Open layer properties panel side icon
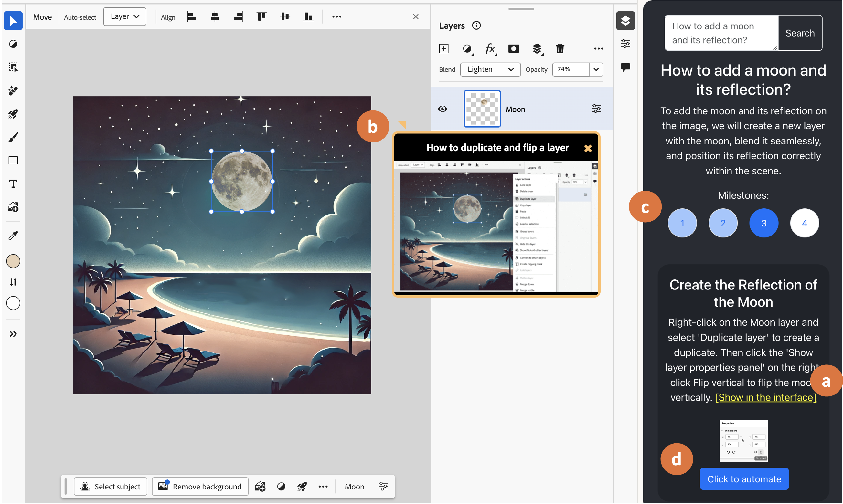The height and width of the screenshot is (504, 843). [625, 44]
